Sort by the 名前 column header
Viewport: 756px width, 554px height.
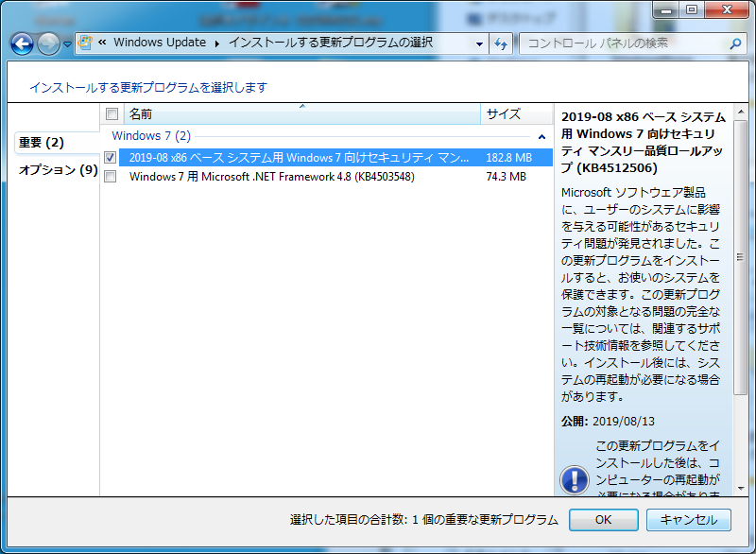(302, 114)
